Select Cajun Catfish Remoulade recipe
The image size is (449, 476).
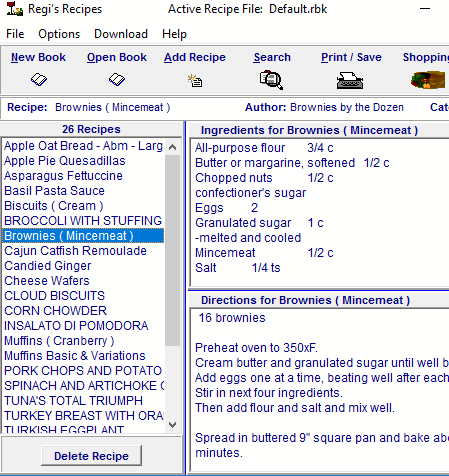tap(83, 251)
